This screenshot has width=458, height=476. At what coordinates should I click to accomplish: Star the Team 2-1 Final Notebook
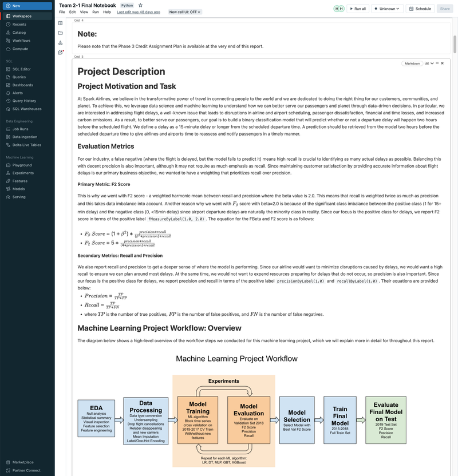(x=140, y=5)
